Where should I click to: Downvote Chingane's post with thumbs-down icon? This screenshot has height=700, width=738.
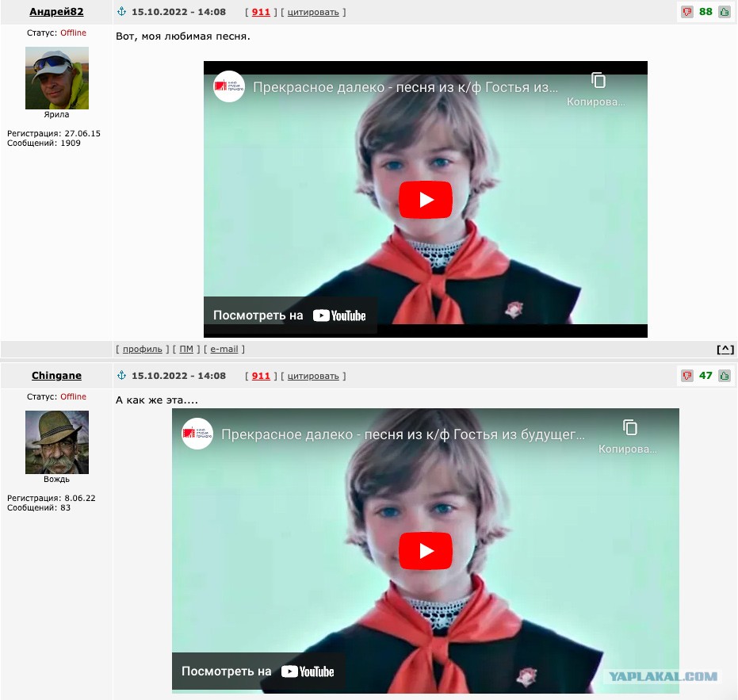tap(687, 376)
